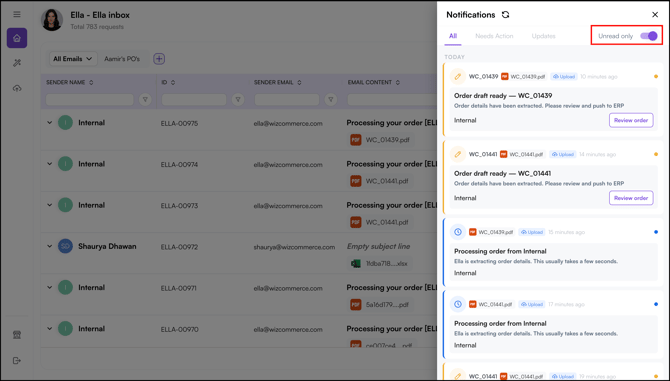Image resolution: width=670 pixels, height=381 pixels.
Task: Click the Email Content filter input
Action: (392, 100)
